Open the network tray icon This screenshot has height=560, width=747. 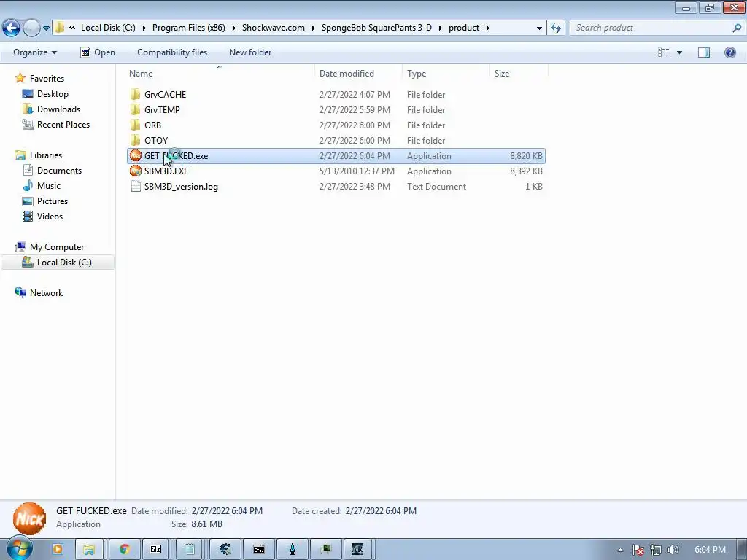(x=656, y=550)
